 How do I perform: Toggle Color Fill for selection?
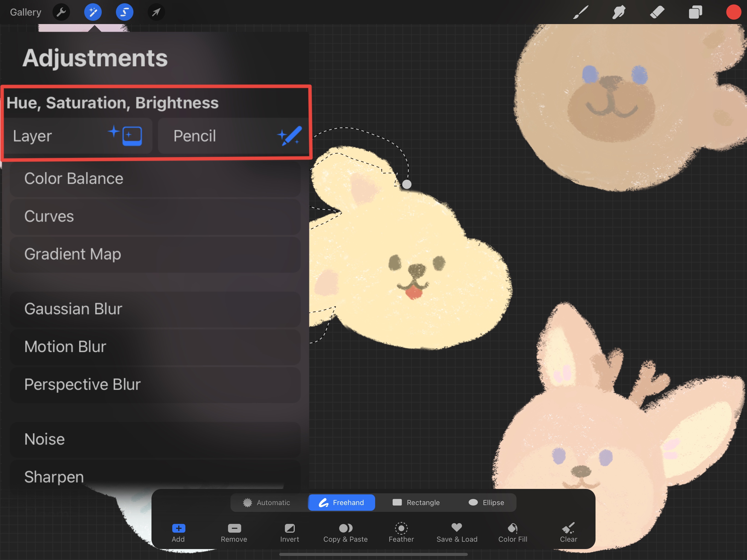513,533
